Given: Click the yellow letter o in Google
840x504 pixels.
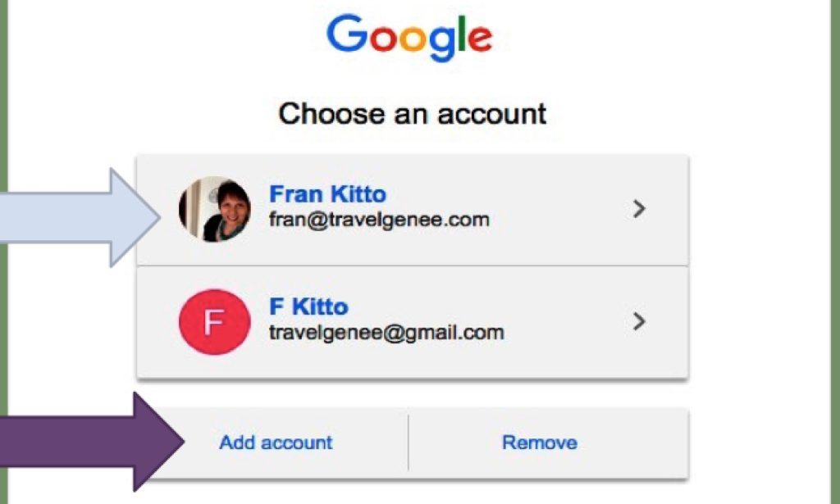Looking at the screenshot, I should [x=413, y=38].
